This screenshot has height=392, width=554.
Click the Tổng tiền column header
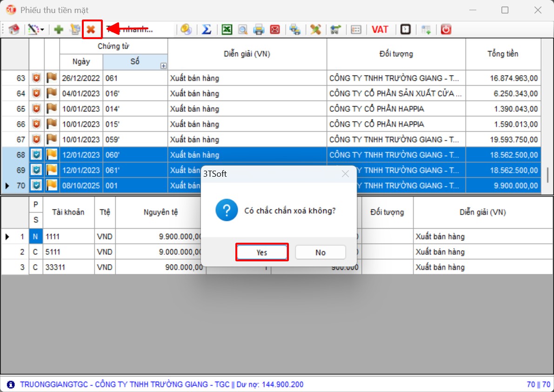[502, 54]
